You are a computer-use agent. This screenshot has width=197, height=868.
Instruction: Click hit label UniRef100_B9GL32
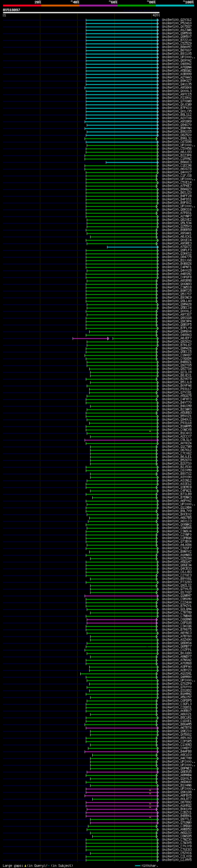177,138
